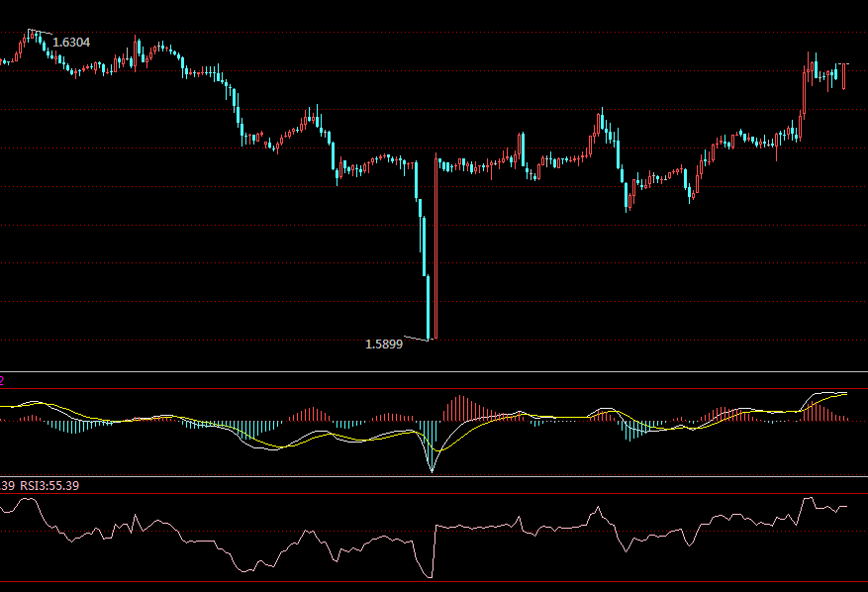
Task: Click the RSI3:55.39 indicator label
Action: (x=49, y=486)
